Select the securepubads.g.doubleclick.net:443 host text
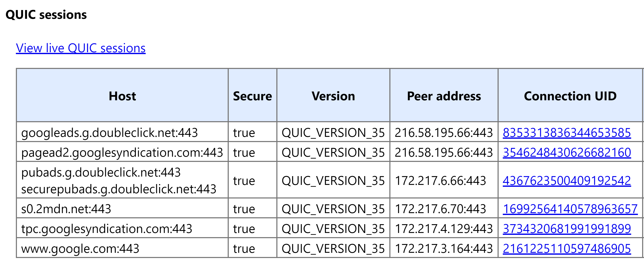The image size is (644, 267). (119, 189)
